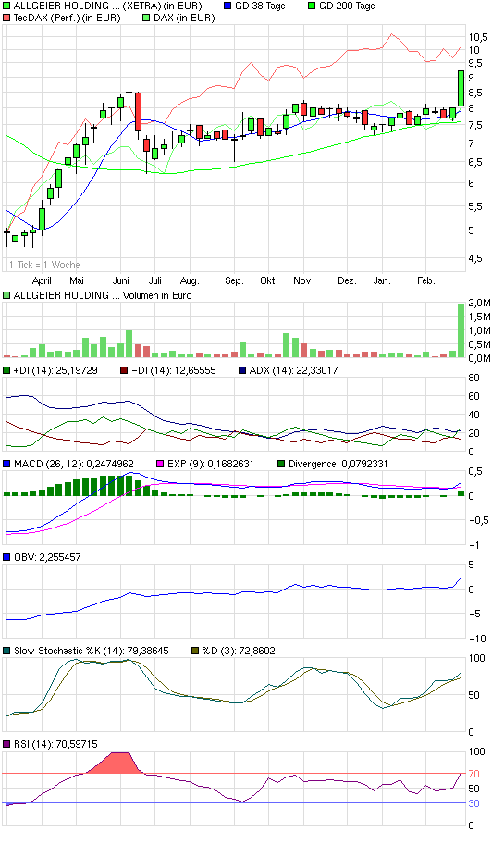Click the blue GD 38 Tage swatch
Image resolution: width=504 pixels, height=845 pixels.
pyautogui.click(x=227, y=6)
